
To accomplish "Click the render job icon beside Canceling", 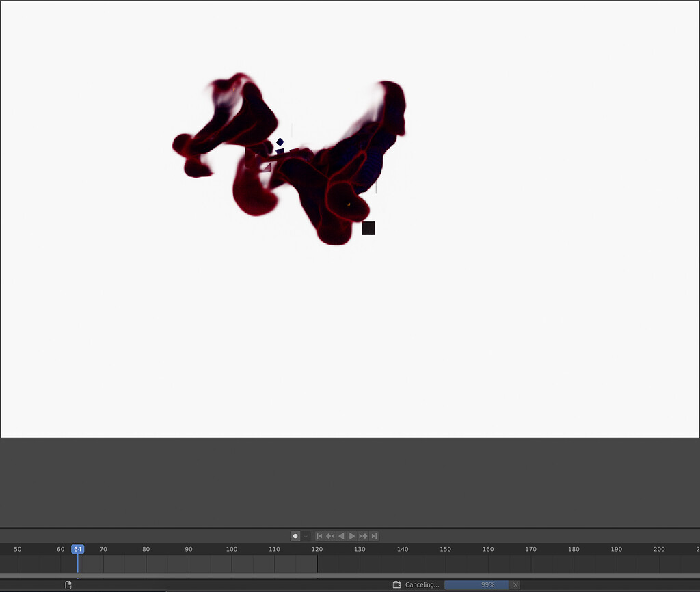I will [x=396, y=584].
